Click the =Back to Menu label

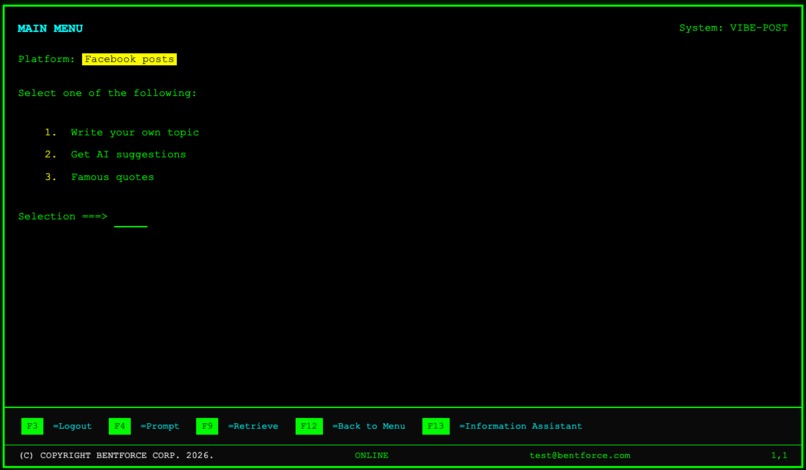(369, 426)
